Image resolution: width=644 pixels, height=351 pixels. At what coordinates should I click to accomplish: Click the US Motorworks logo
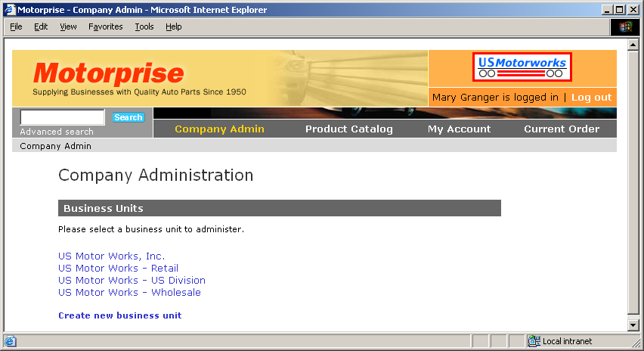(522, 67)
